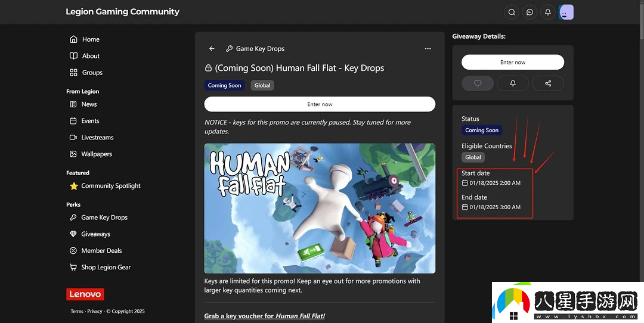
Task: Open the messages chat icon
Action: pos(530,13)
